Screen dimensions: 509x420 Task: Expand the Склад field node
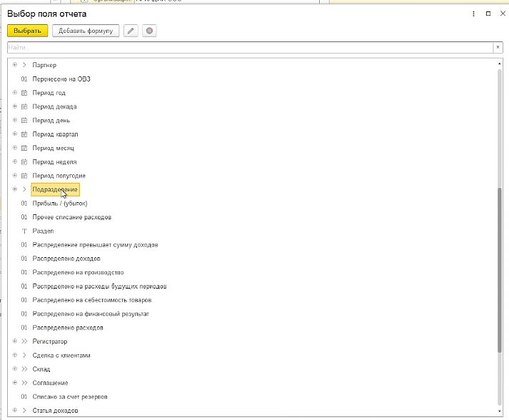15,369
